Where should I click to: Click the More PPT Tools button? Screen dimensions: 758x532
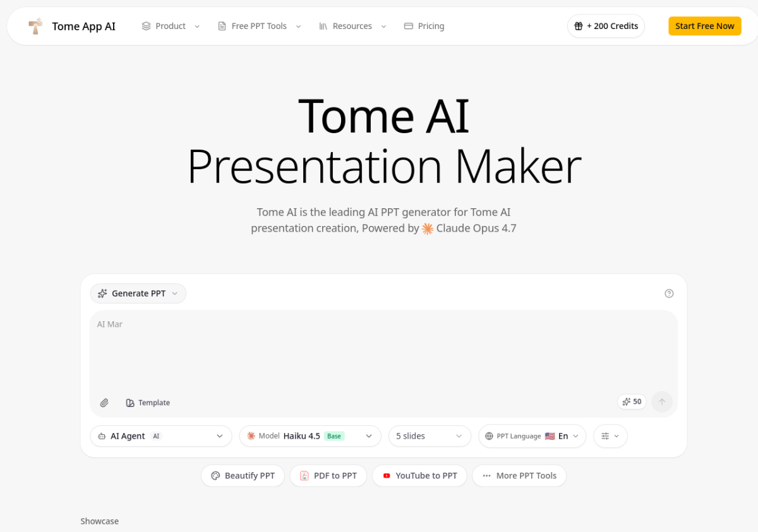coord(519,476)
